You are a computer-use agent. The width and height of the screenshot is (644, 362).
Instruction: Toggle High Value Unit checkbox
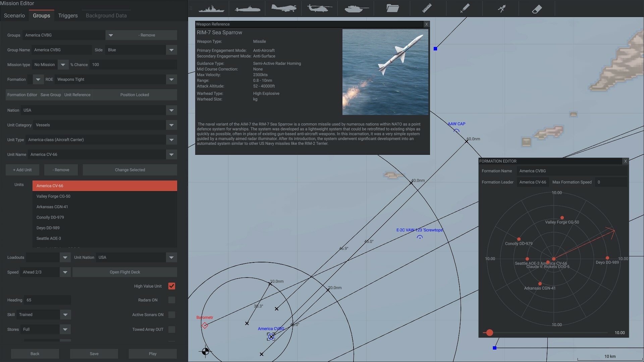[x=172, y=287]
